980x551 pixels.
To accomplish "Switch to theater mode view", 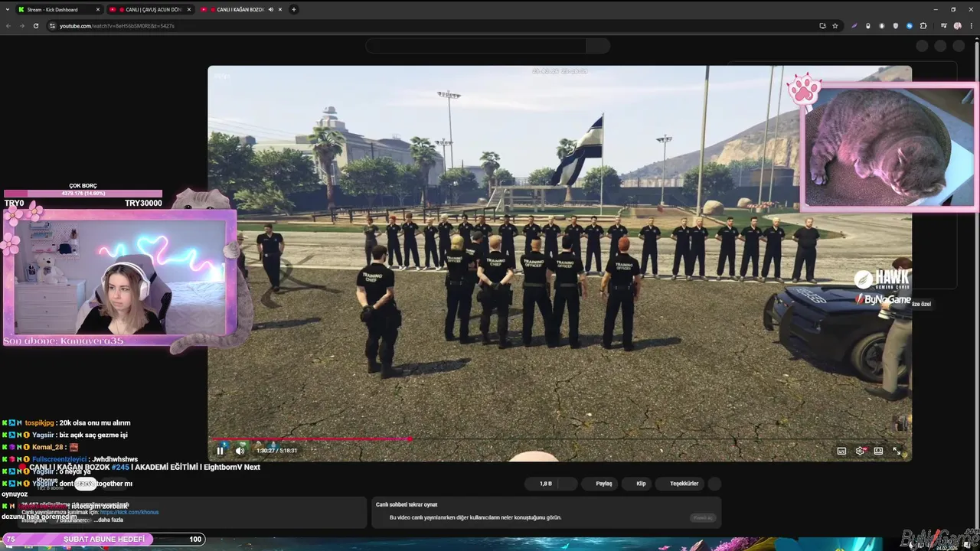I will click(878, 452).
